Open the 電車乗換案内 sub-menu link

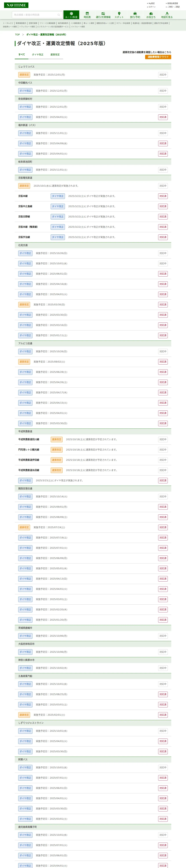(x=21, y=23)
